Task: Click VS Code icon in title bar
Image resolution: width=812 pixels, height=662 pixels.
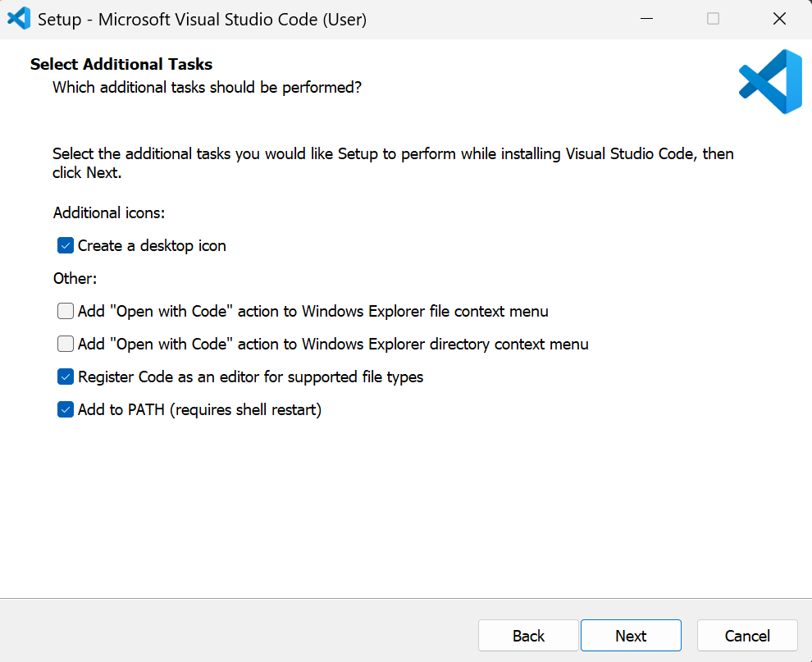Action: 19,19
